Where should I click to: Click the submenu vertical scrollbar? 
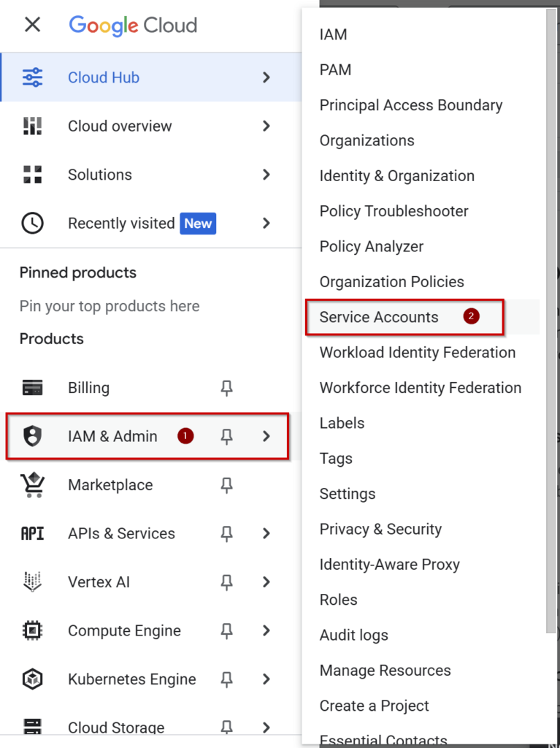click(553, 320)
